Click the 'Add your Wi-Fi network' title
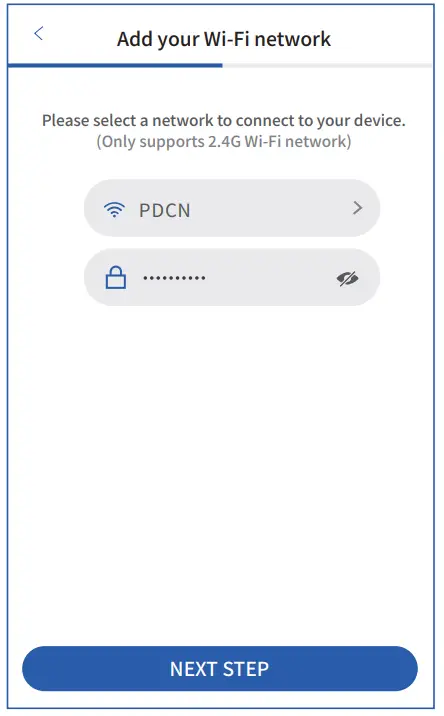 point(223,39)
